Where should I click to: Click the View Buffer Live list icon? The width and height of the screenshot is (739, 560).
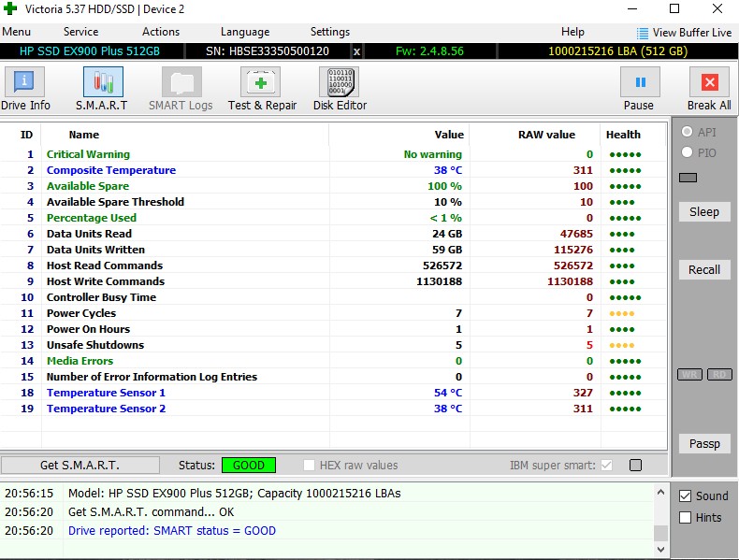click(643, 33)
